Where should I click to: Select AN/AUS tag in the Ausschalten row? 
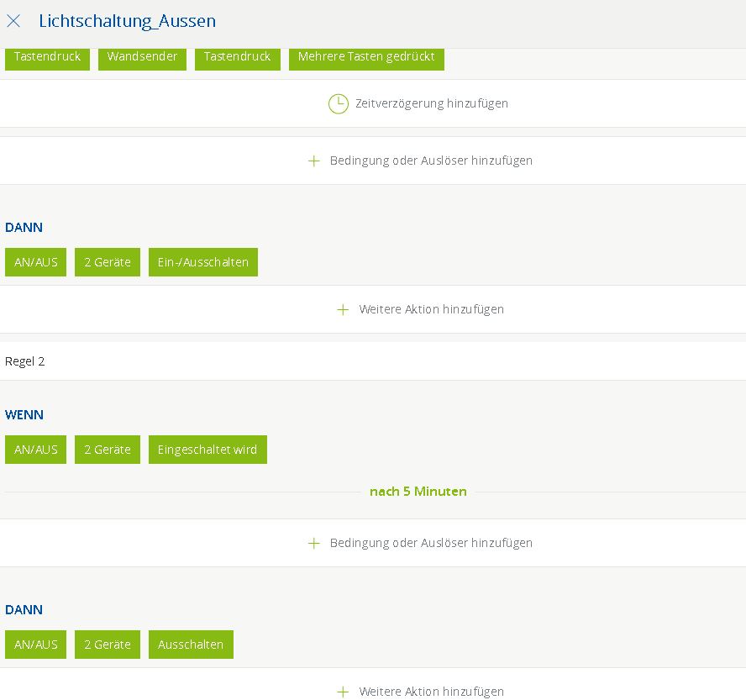pos(35,645)
